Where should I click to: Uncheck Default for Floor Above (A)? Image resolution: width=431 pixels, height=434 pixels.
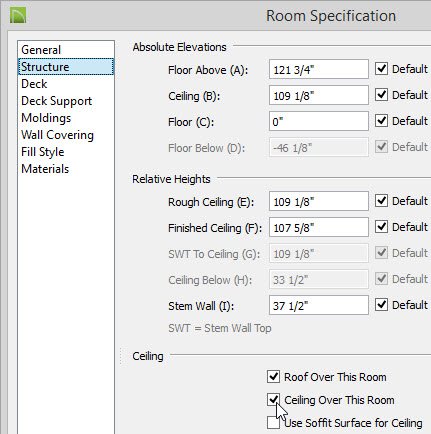click(x=381, y=69)
